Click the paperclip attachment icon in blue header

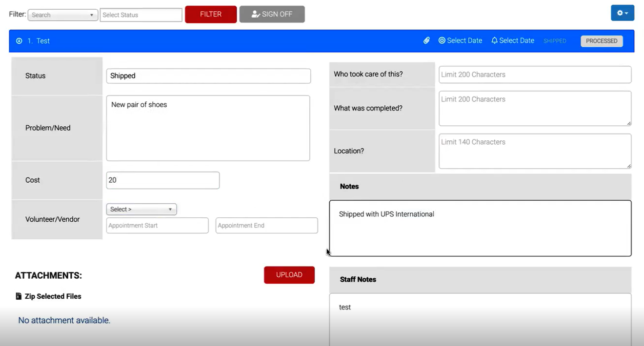(x=426, y=41)
